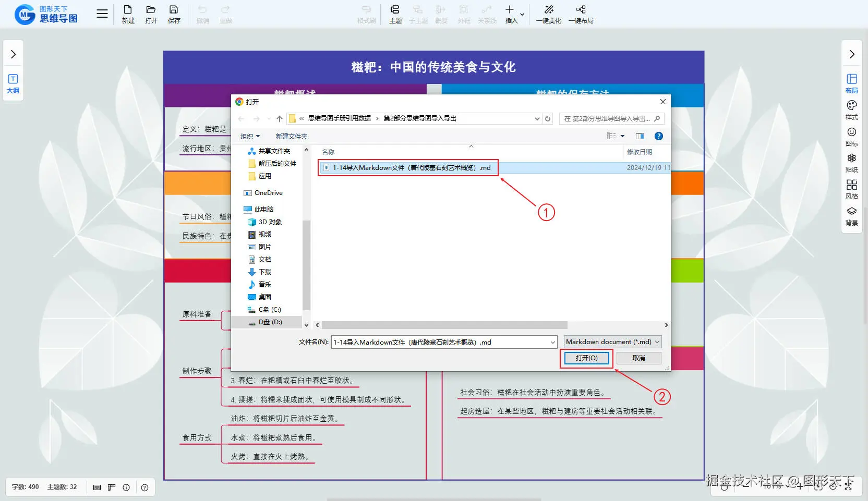Select 解压后的文件 folder in tree

tap(277, 164)
